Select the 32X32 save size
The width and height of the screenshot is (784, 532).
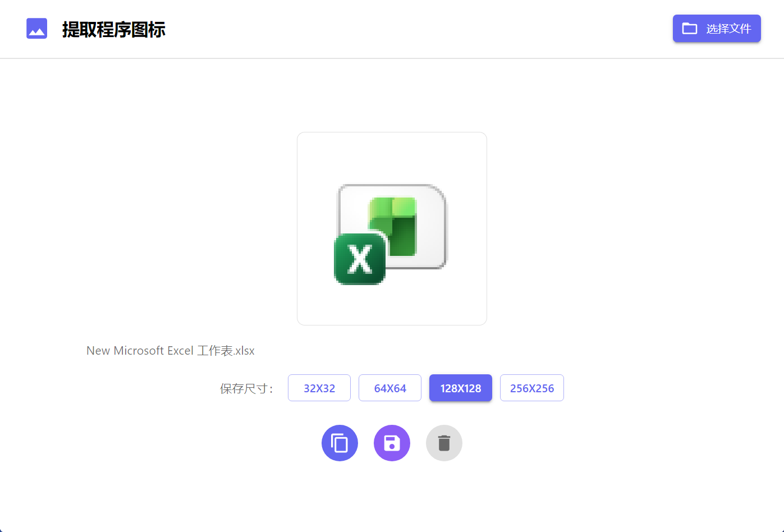(x=319, y=388)
